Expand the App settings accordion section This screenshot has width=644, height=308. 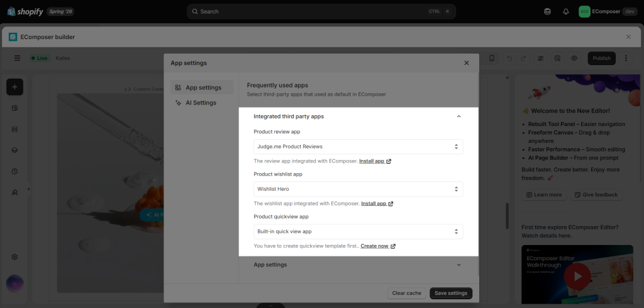coord(358,265)
